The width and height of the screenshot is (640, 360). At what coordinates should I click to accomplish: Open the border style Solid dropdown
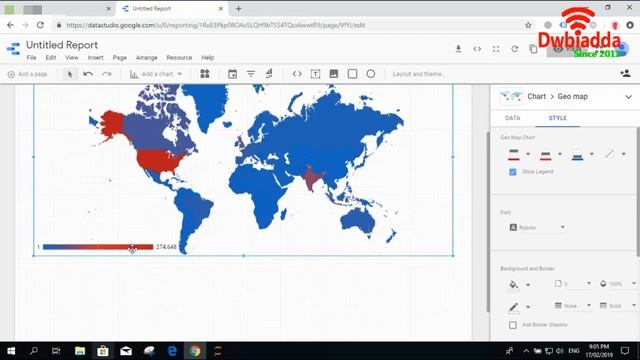618,306
